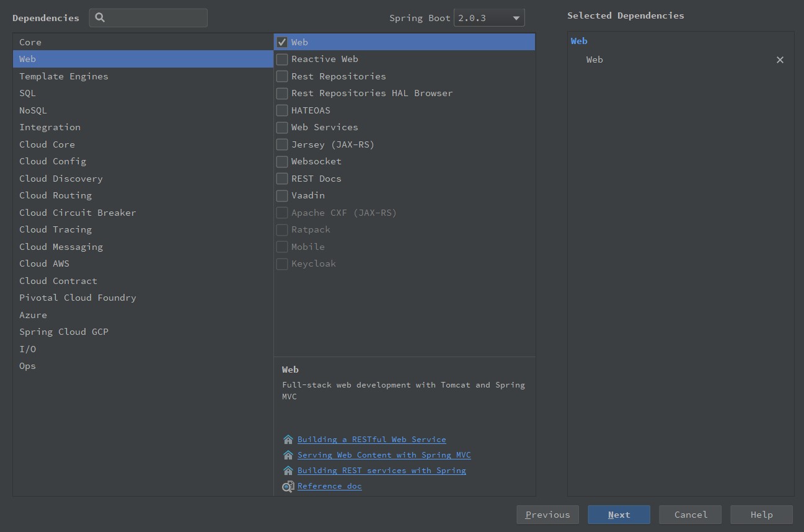The width and height of the screenshot is (804, 532).
Task: Open the Cloud Config category
Action: click(143, 161)
